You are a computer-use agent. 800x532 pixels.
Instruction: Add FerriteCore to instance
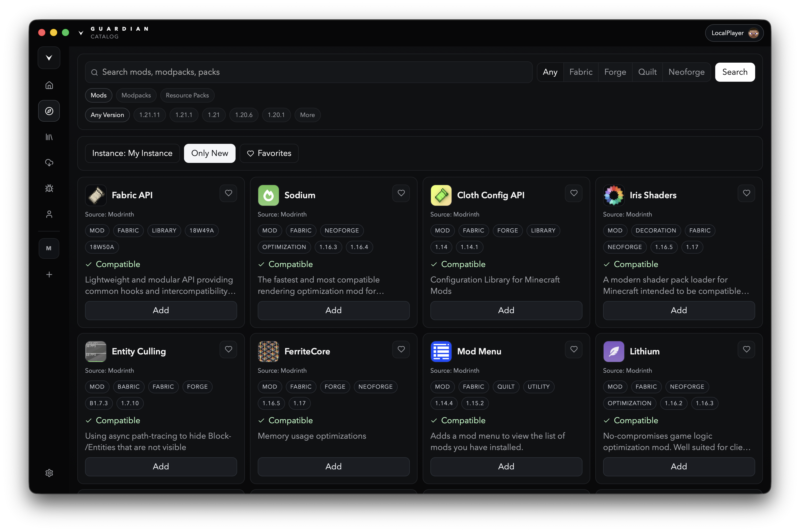click(x=334, y=467)
